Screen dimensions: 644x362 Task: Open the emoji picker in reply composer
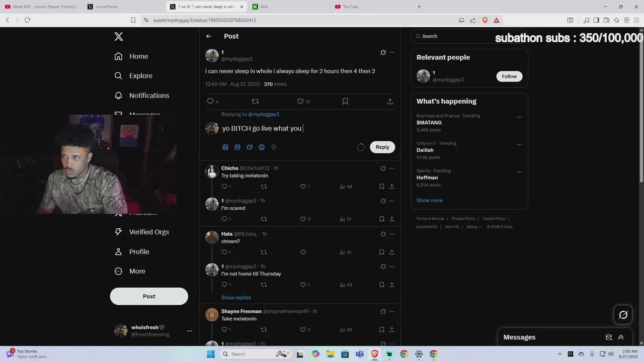tap(262, 147)
